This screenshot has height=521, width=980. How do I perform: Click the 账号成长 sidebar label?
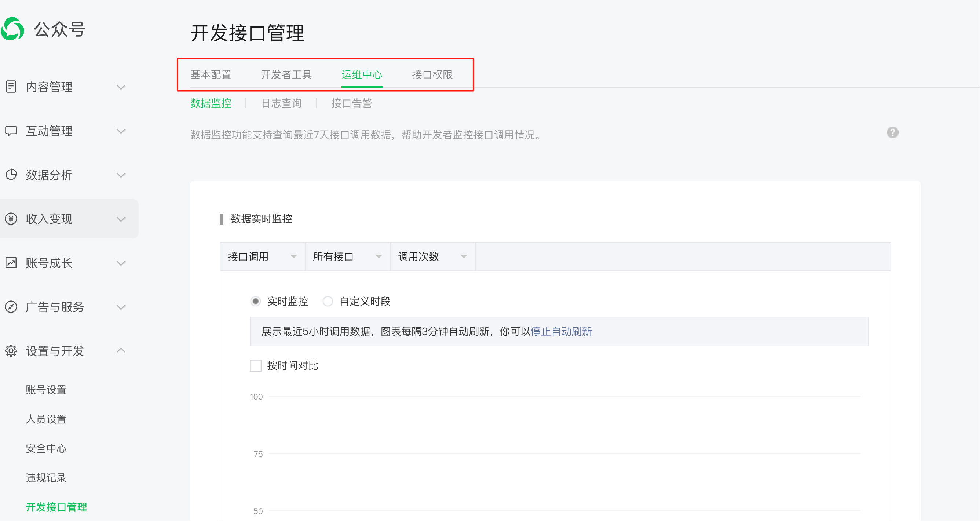49,263
